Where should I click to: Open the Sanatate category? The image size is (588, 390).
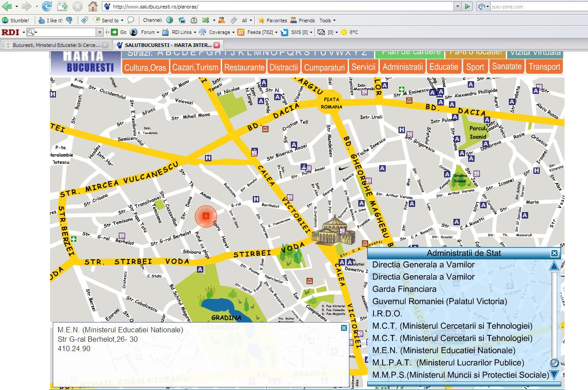click(x=507, y=67)
